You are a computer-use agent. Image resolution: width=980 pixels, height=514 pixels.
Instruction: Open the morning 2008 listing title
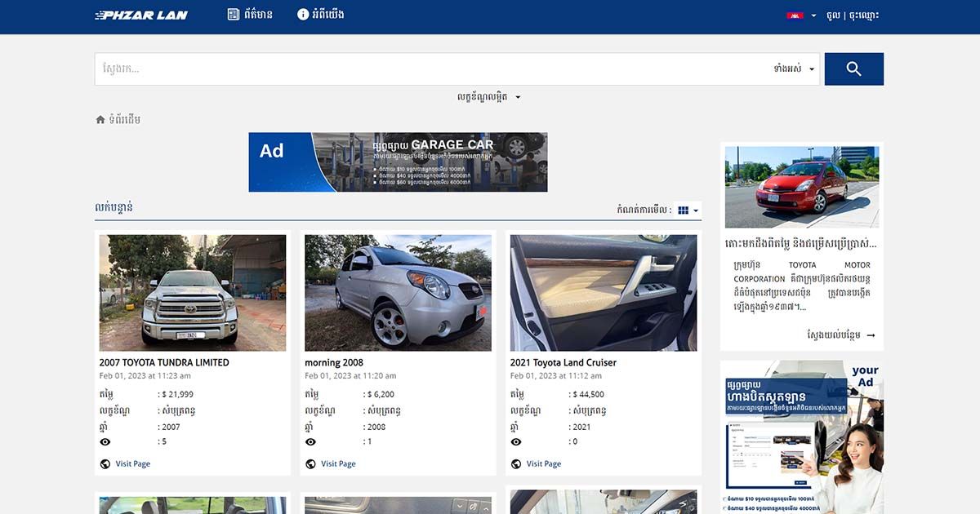(334, 362)
